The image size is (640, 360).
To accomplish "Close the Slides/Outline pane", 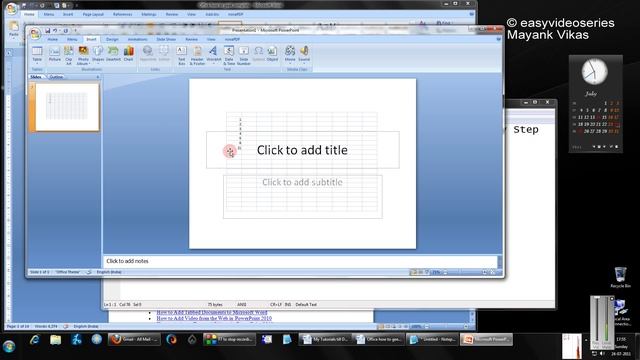I will coord(98,77).
